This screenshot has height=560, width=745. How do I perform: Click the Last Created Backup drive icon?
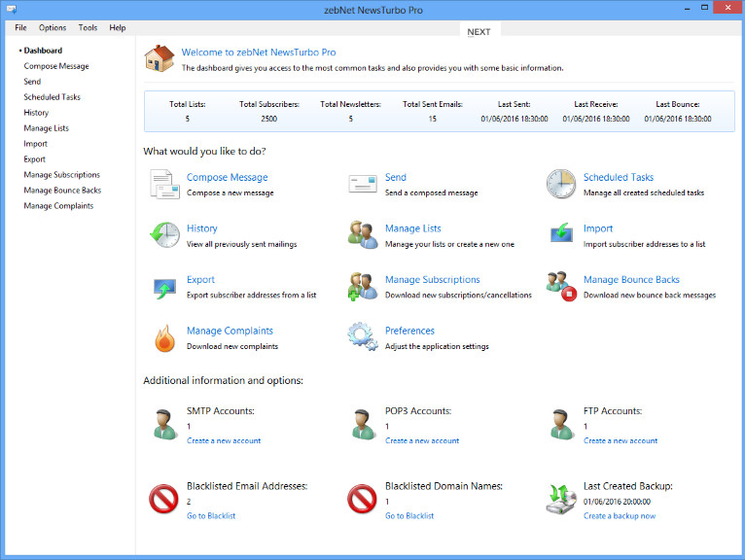pos(561,499)
